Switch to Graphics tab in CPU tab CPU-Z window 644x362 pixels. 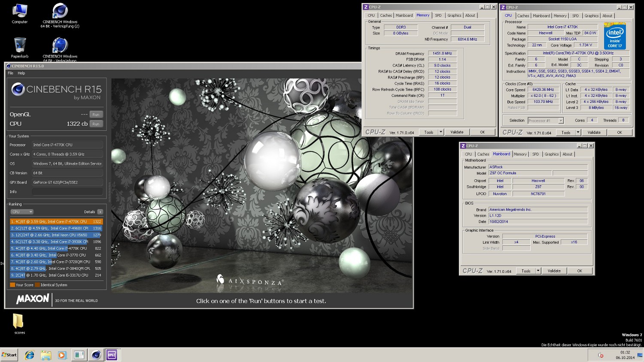(x=592, y=16)
